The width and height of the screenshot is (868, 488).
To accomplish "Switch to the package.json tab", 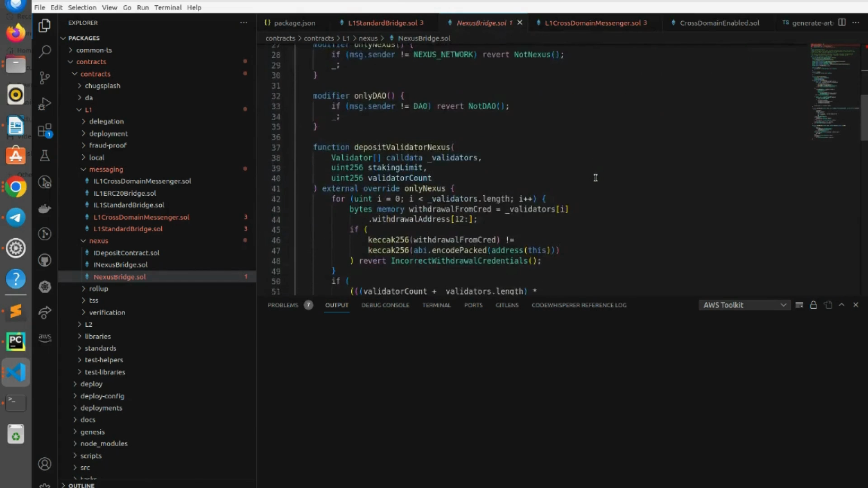I will tap(294, 23).
